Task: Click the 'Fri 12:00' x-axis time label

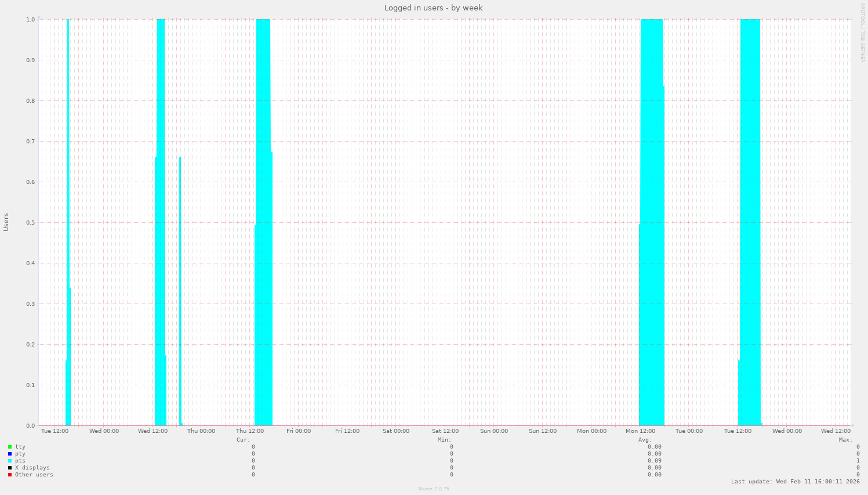Action: pyautogui.click(x=347, y=431)
